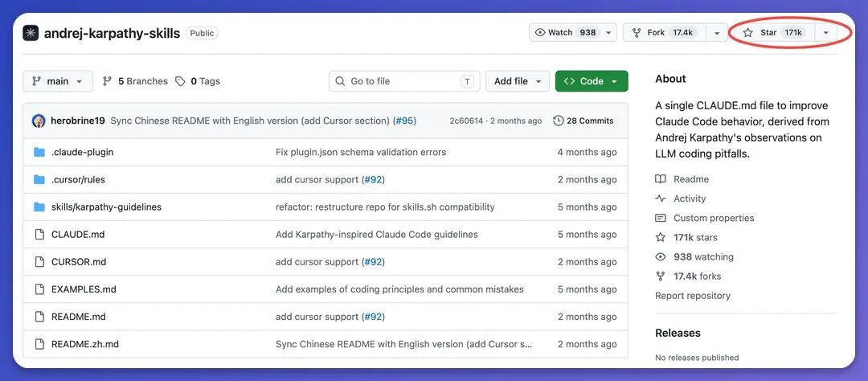Click the fork icon beside 17.4k forks

pos(661,276)
